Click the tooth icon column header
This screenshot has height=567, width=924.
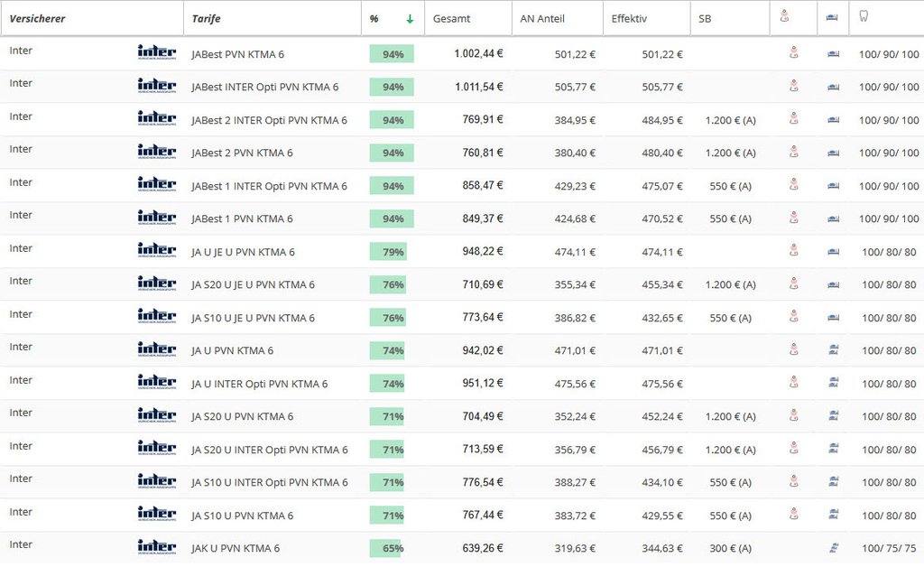864,16
